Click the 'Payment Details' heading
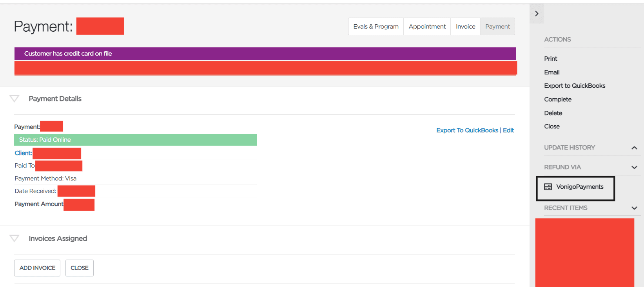 [x=55, y=99]
